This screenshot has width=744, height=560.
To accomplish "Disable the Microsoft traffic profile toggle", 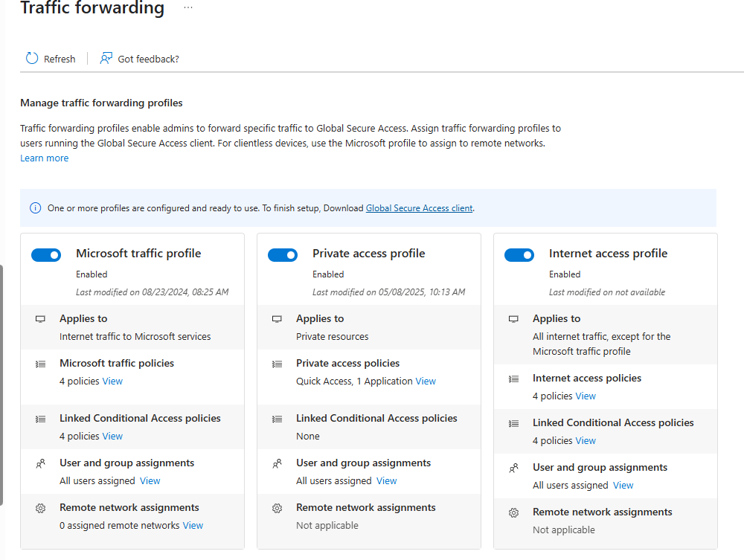I will click(46, 255).
